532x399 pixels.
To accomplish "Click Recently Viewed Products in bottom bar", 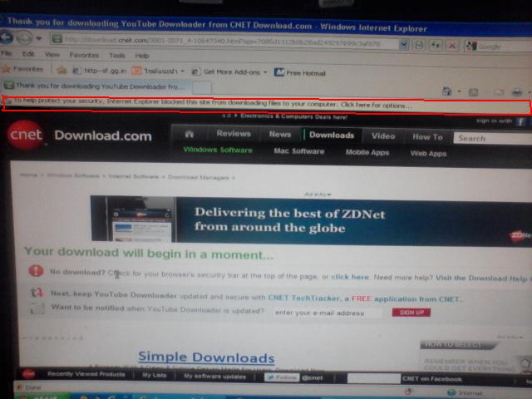I will click(86, 374).
